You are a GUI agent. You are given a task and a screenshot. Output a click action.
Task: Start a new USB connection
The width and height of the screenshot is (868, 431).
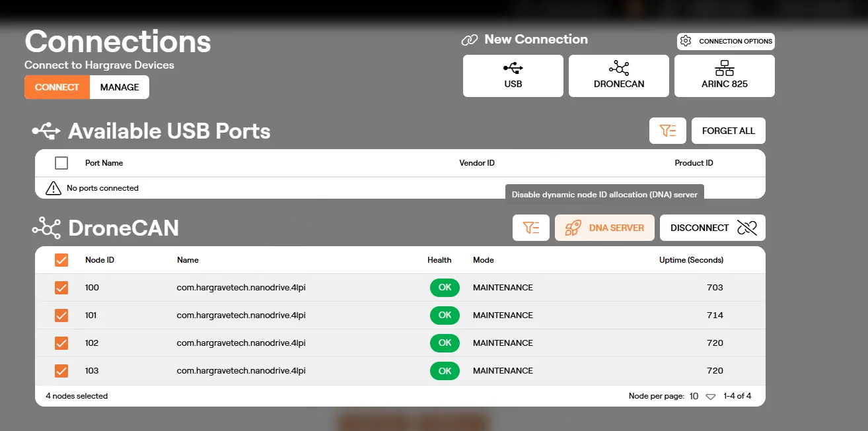pos(513,76)
